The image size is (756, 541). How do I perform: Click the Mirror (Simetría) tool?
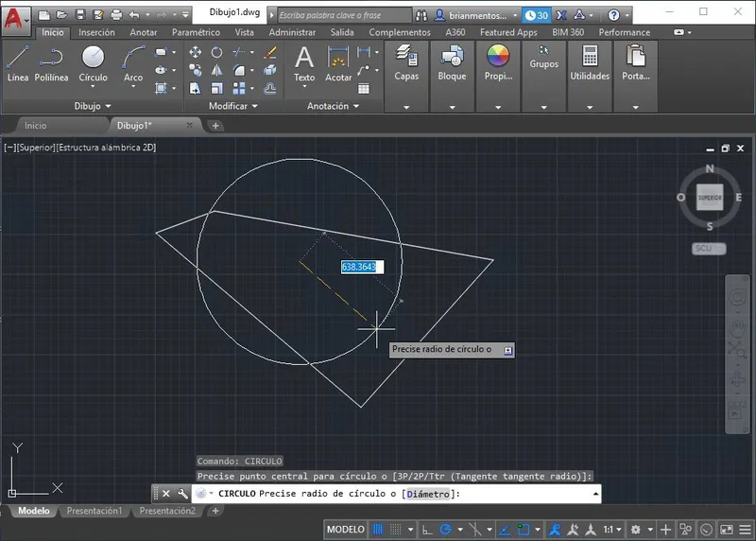[x=217, y=70]
